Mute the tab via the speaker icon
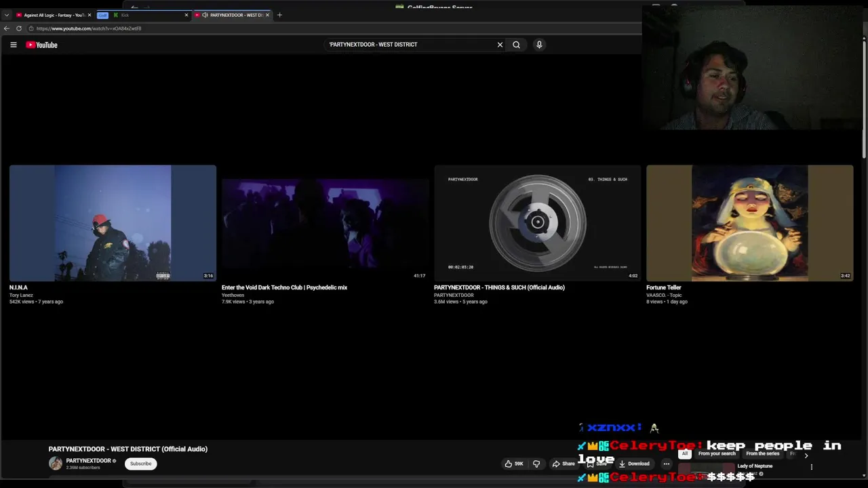868x488 pixels. pos(205,15)
